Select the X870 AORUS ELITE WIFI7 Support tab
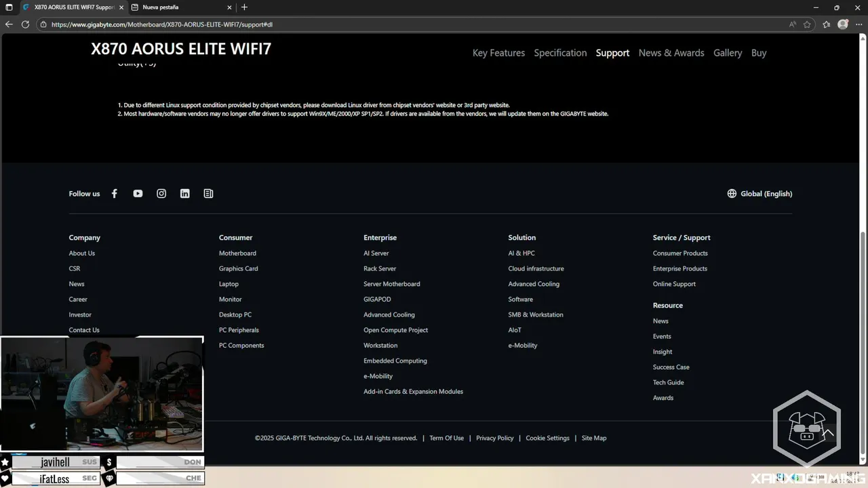The height and width of the screenshot is (488, 868). 73,7
